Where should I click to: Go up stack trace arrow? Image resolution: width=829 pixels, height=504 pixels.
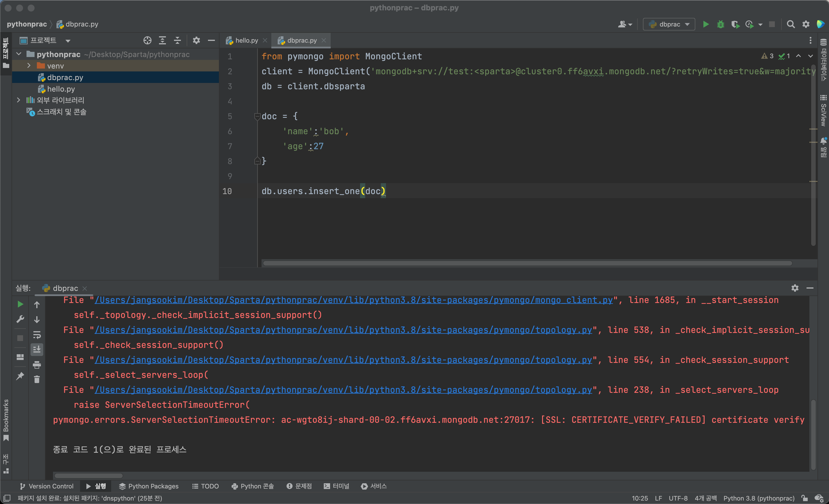tap(37, 304)
